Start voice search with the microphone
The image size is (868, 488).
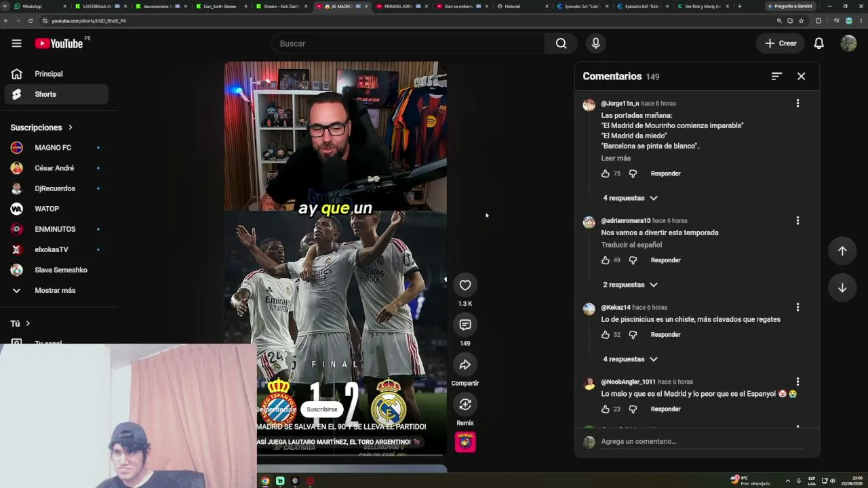point(595,43)
